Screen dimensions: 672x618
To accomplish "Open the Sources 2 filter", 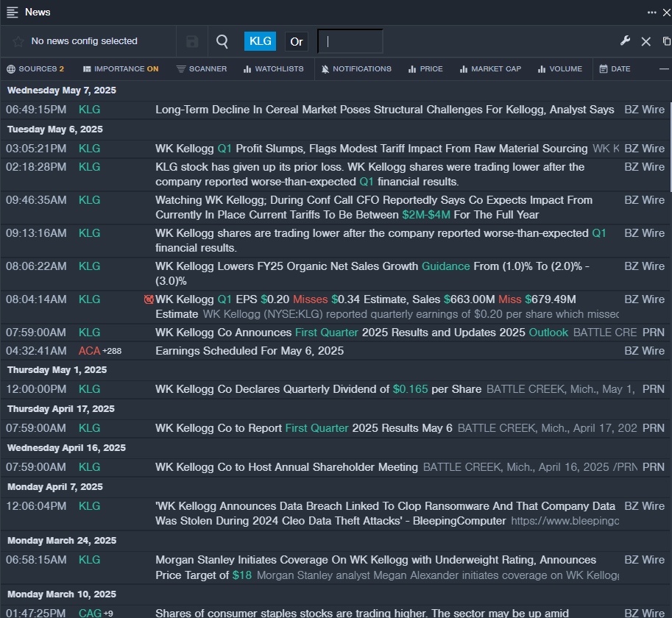I will (35, 69).
